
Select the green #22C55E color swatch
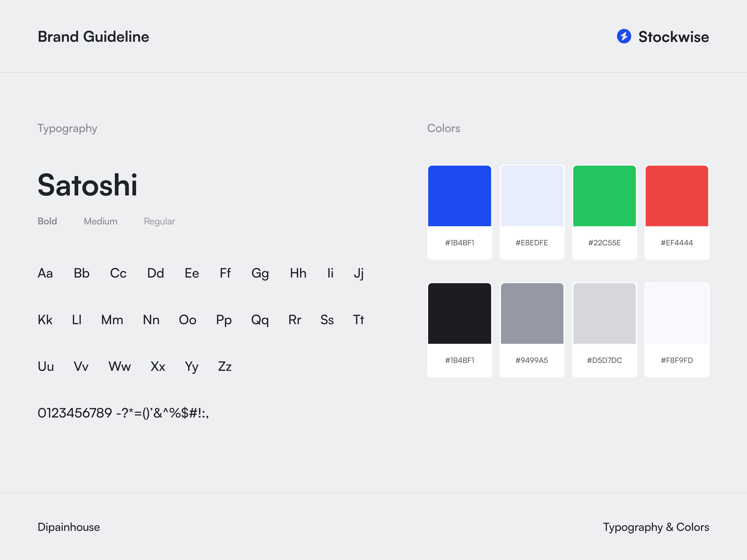coord(604,196)
